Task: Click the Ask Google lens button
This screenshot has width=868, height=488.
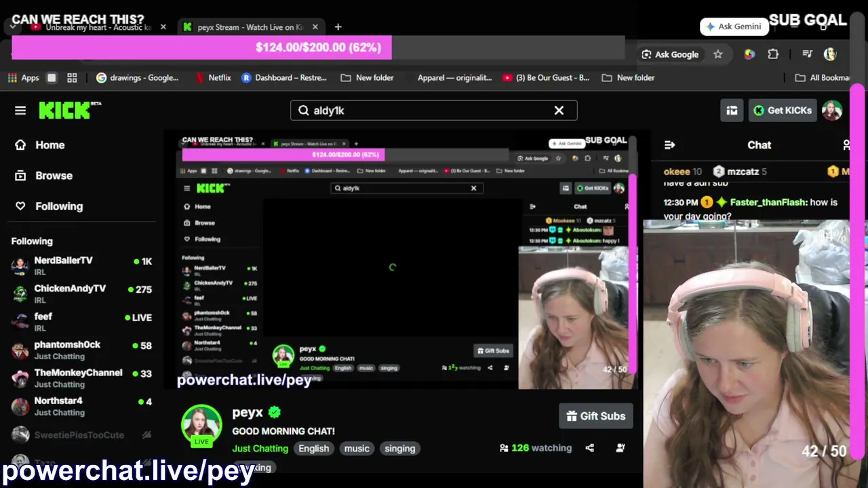Action: point(670,54)
